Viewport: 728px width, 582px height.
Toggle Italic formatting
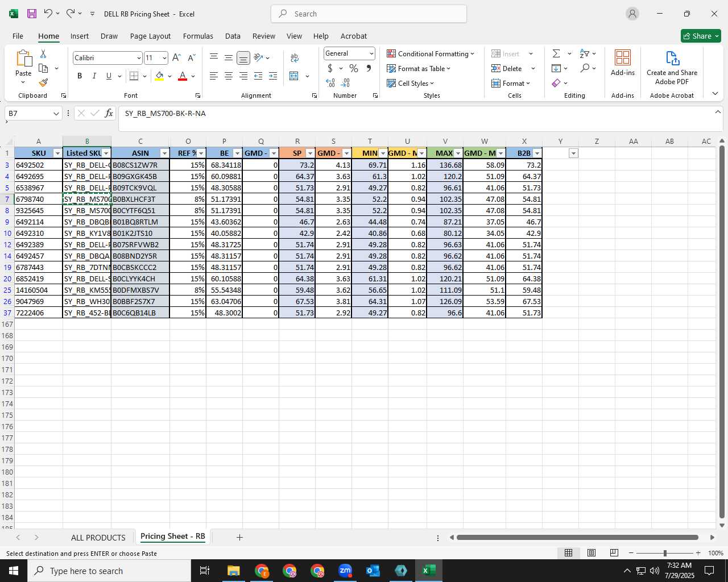click(94, 76)
